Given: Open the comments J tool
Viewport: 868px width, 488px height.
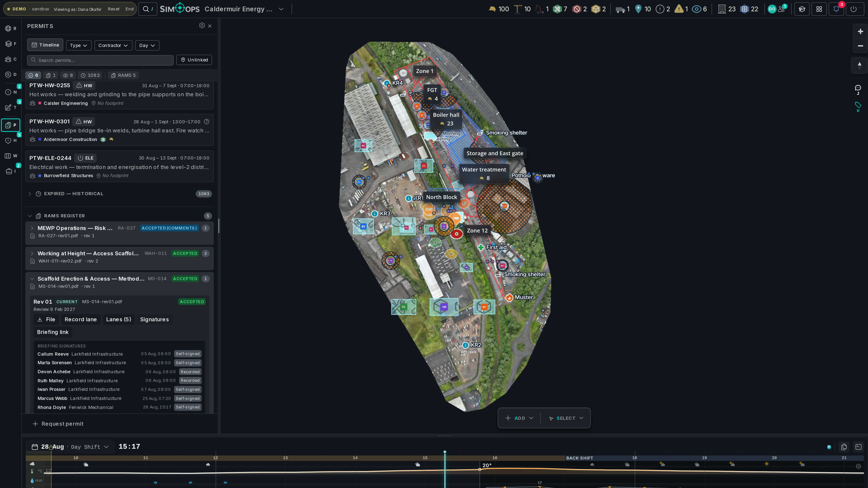Looking at the screenshot, I should [x=858, y=90].
